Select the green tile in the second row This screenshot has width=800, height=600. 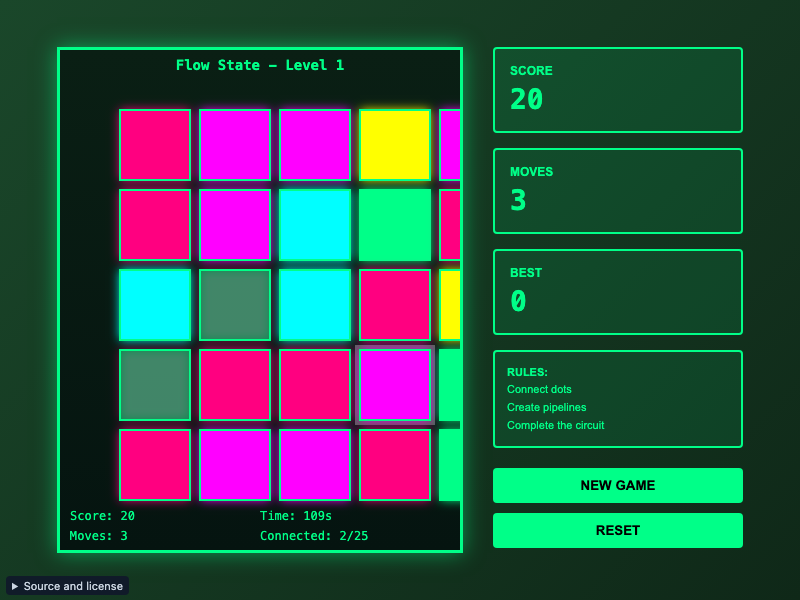tap(395, 225)
